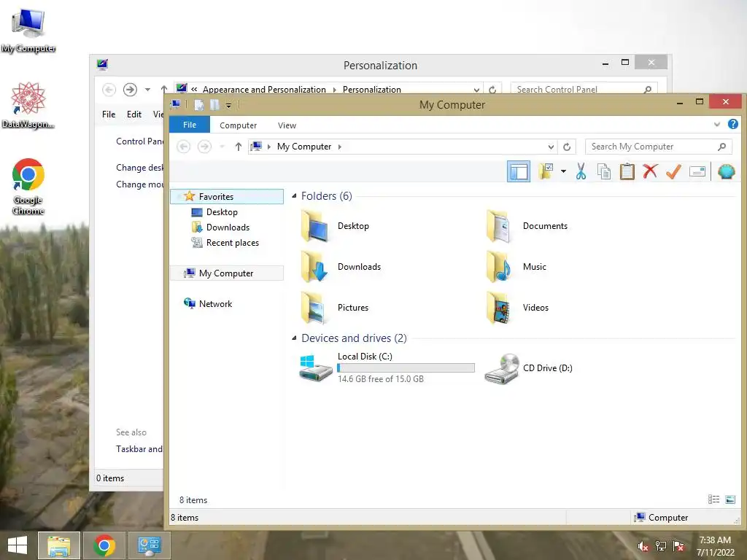Select Favorites in the navigation pane
This screenshot has width=747, height=560.
(x=227, y=197)
